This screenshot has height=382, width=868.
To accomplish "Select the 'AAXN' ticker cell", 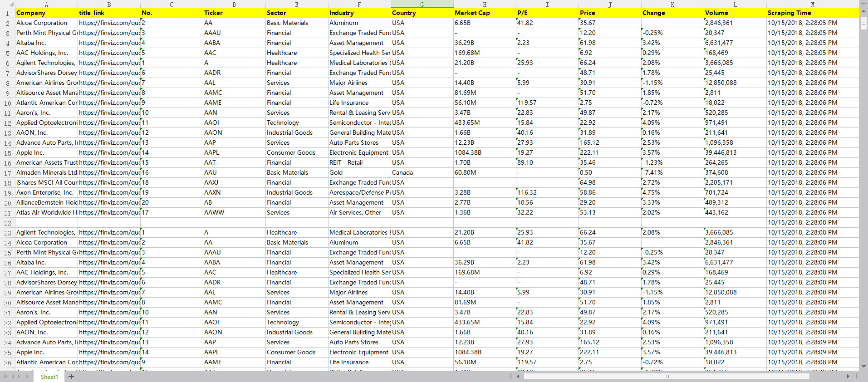I will (x=234, y=193).
